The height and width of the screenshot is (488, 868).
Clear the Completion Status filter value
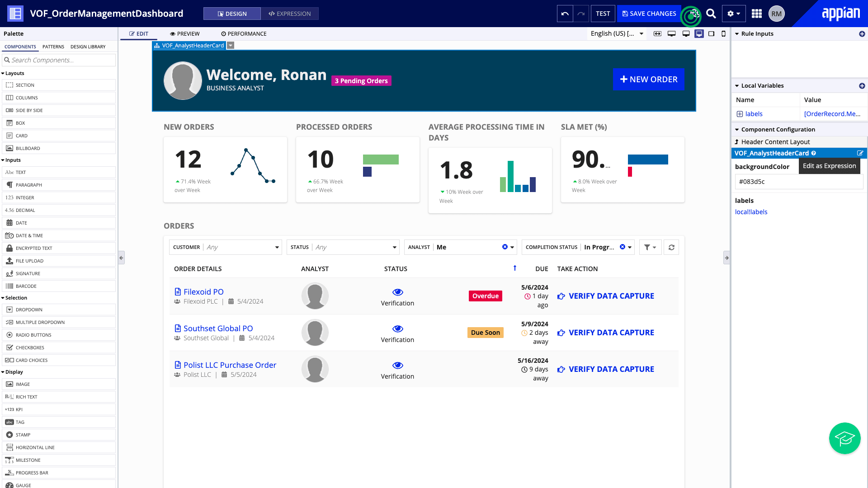623,247
